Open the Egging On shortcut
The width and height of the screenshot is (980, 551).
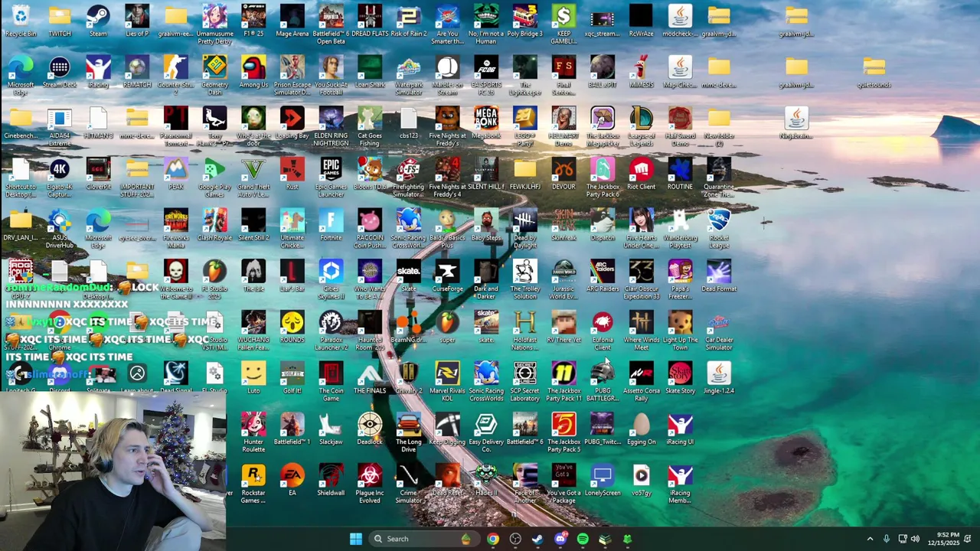point(642,429)
